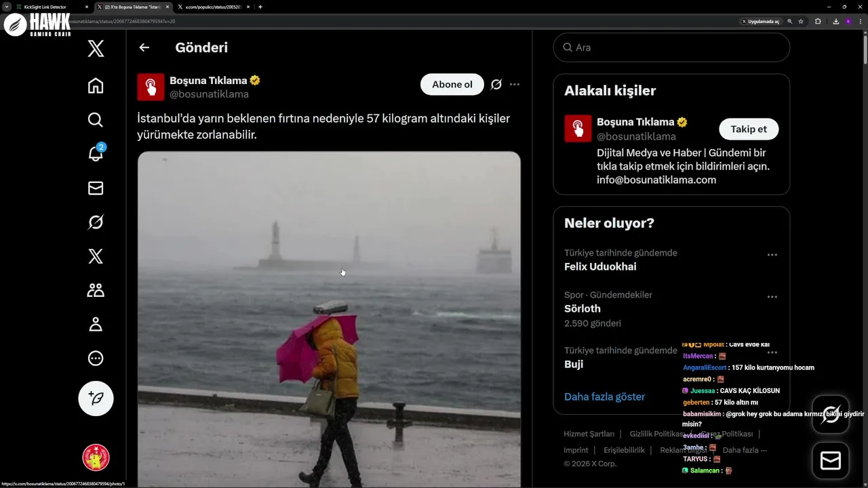Click the tweet text about İstanbul fırtına
Screen dimensions: 868x488
pyautogui.click(x=323, y=127)
